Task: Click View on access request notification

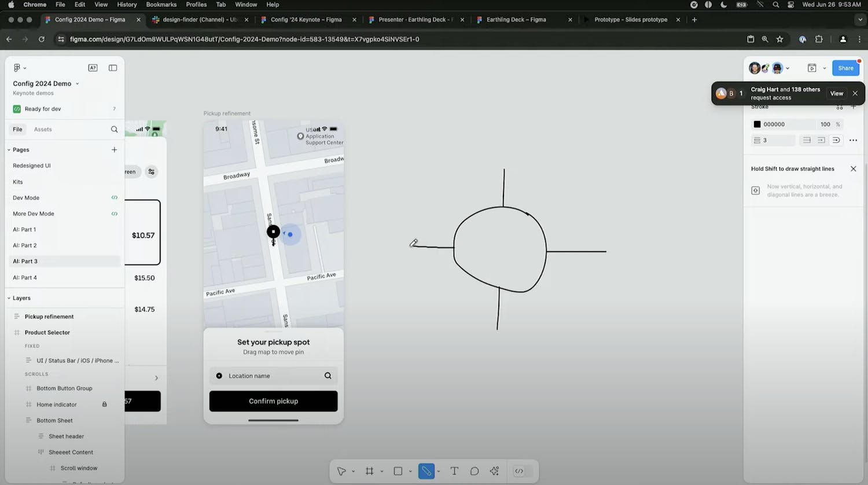Action: coord(836,93)
